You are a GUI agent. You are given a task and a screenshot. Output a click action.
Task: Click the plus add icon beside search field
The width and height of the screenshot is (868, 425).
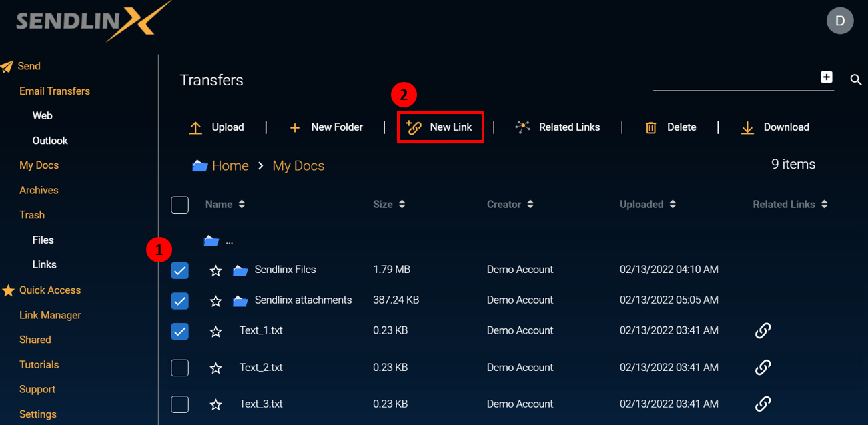point(827,77)
